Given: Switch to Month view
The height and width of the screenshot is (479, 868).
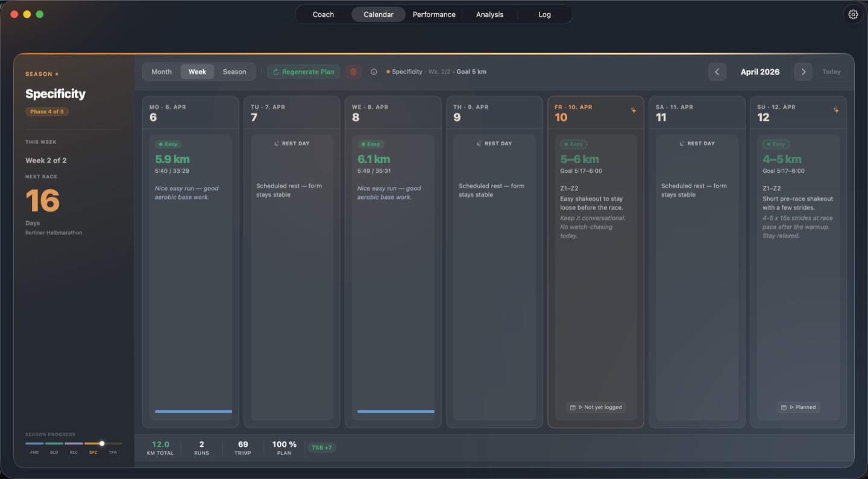Looking at the screenshot, I should tap(161, 72).
